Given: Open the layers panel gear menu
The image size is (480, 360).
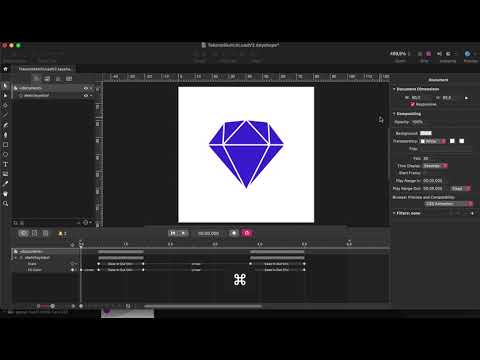Looking at the screenshot, I should (x=86, y=222).
